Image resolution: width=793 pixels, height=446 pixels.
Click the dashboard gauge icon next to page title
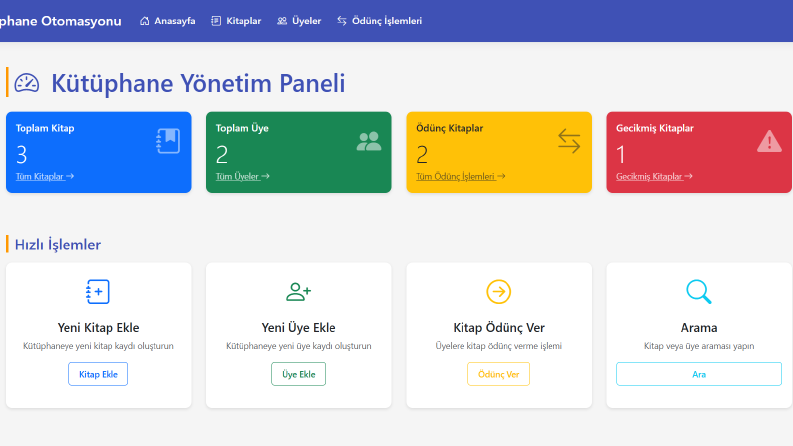[x=26, y=83]
